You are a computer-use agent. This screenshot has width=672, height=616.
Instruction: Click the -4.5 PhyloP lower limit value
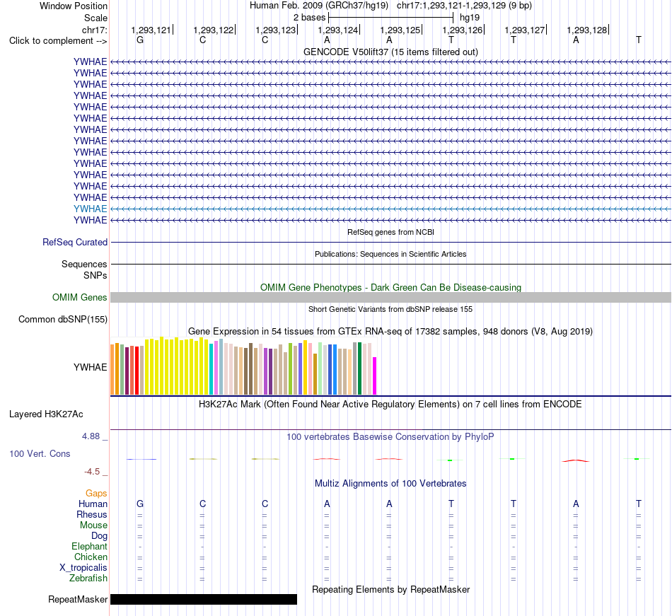click(x=92, y=472)
